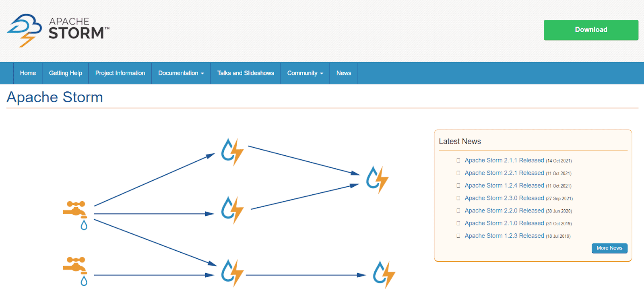Screen dimensions: 644x301
Task: Open Apache Storm 2.1.0 Released link
Action: click(x=504, y=223)
